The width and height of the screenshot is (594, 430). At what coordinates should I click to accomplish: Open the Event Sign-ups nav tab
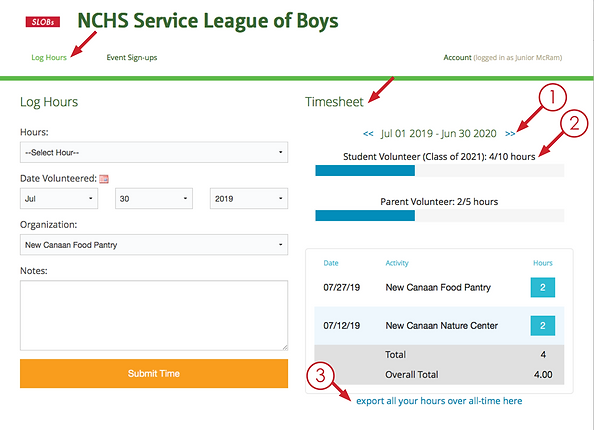pos(131,58)
